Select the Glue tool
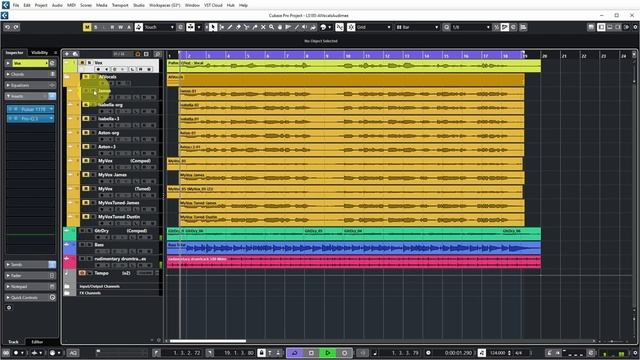 [255, 27]
